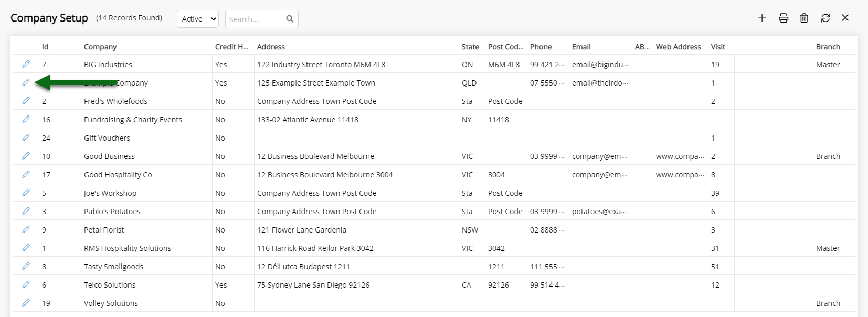Edit RMS Hospitality Solutions pencil icon

[26, 248]
